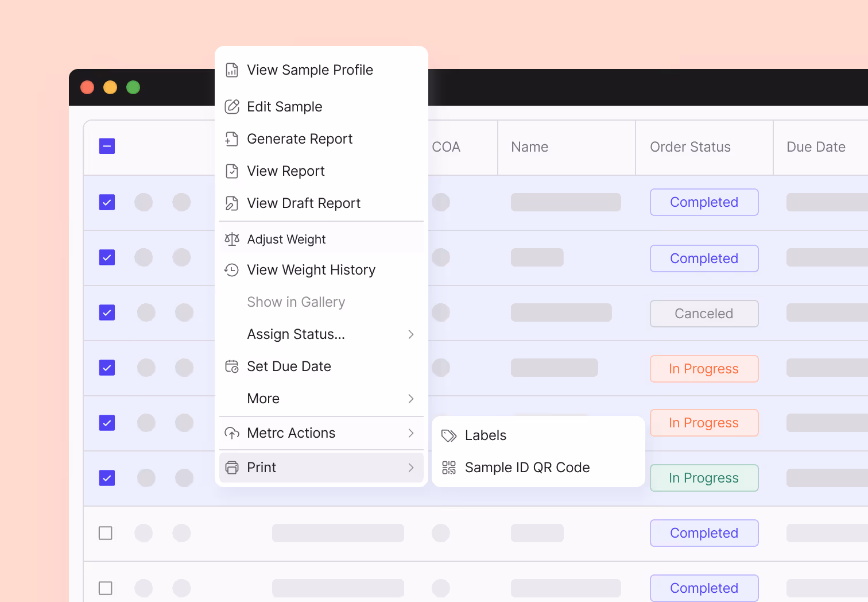
Task: Expand the Print submenu chevron
Action: click(411, 467)
